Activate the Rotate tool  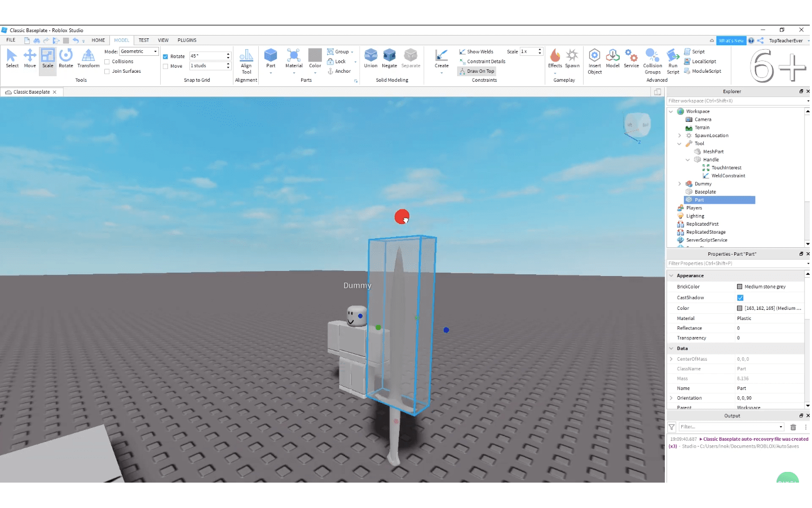[66, 59]
